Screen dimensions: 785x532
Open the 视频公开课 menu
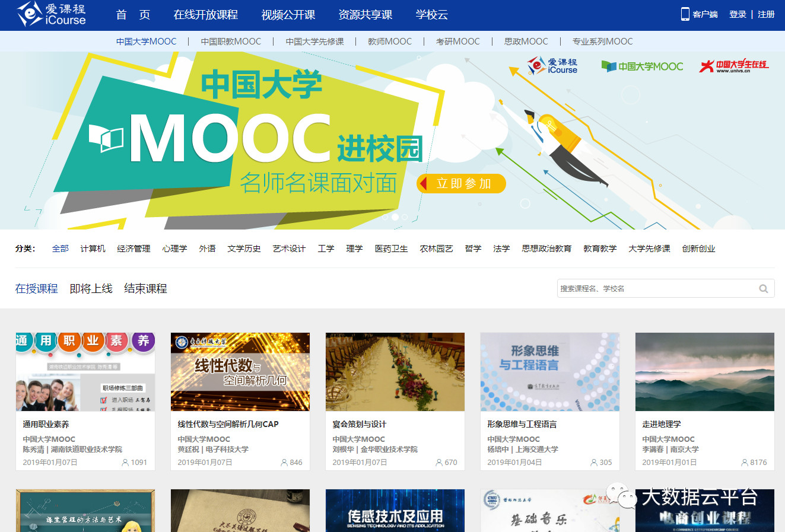287,15
